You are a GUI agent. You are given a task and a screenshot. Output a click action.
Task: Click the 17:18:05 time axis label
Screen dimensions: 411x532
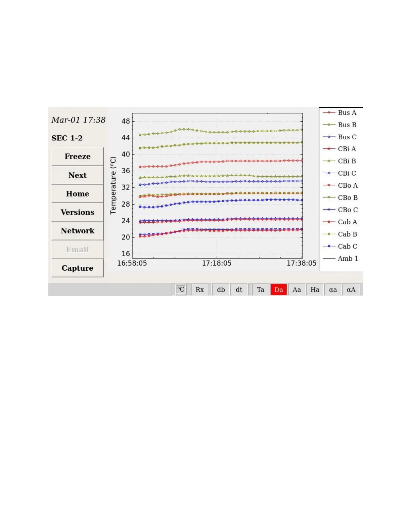click(217, 263)
